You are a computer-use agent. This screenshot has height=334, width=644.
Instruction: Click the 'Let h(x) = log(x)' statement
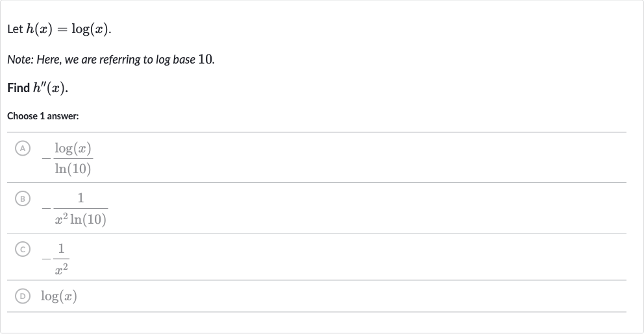(x=59, y=29)
